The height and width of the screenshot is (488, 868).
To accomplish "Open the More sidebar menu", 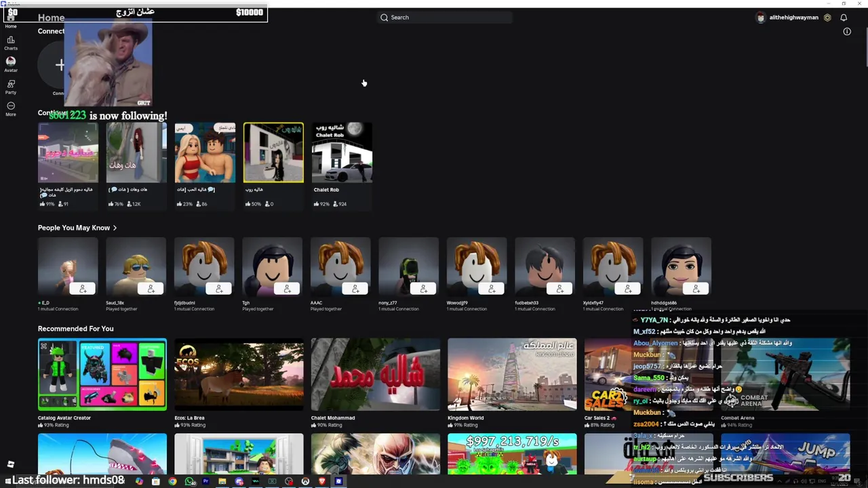I will [x=11, y=108].
